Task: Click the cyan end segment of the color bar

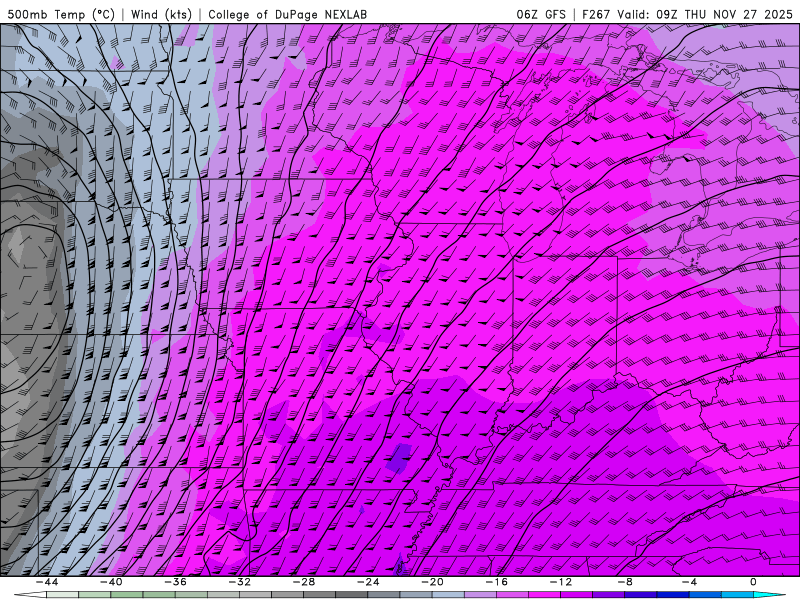Action: (769, 595)
